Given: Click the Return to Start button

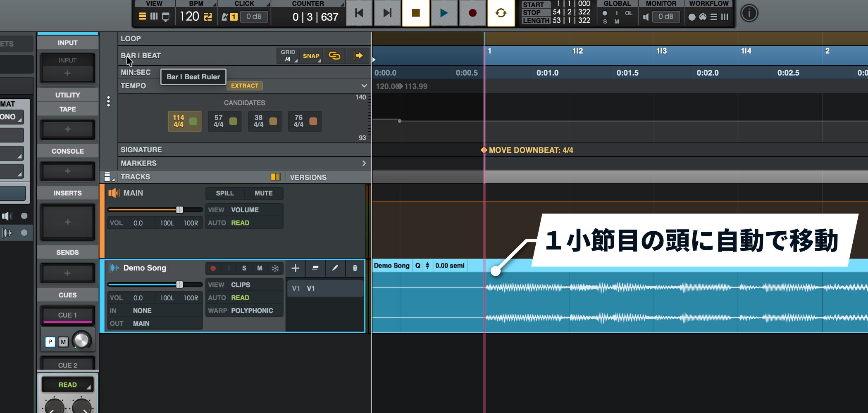Looking at the screenshot, I should [359, 13].
